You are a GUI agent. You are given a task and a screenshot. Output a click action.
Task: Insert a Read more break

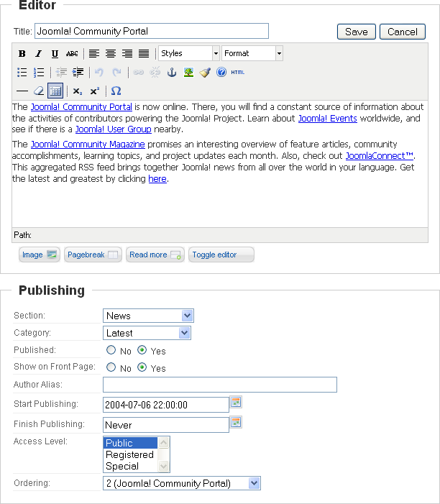[x=155, y=255]
